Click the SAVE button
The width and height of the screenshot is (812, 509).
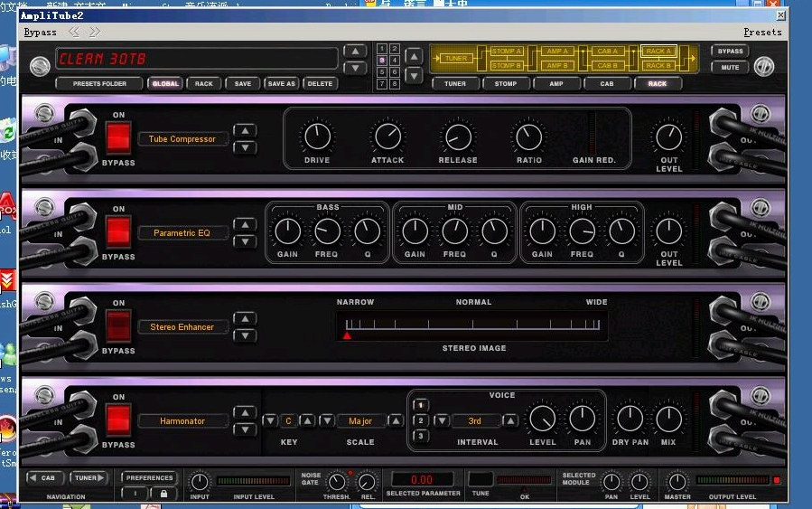[242, 83]
